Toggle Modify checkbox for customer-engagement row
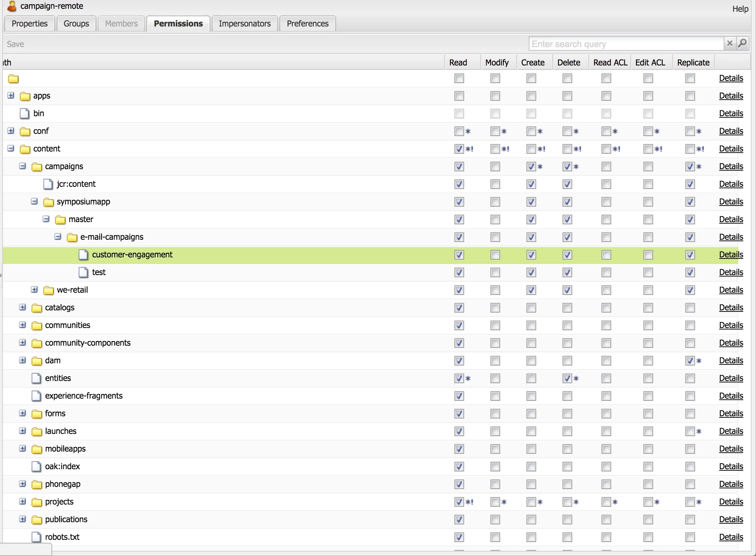756x556 pixels. (x=495, y=255)
